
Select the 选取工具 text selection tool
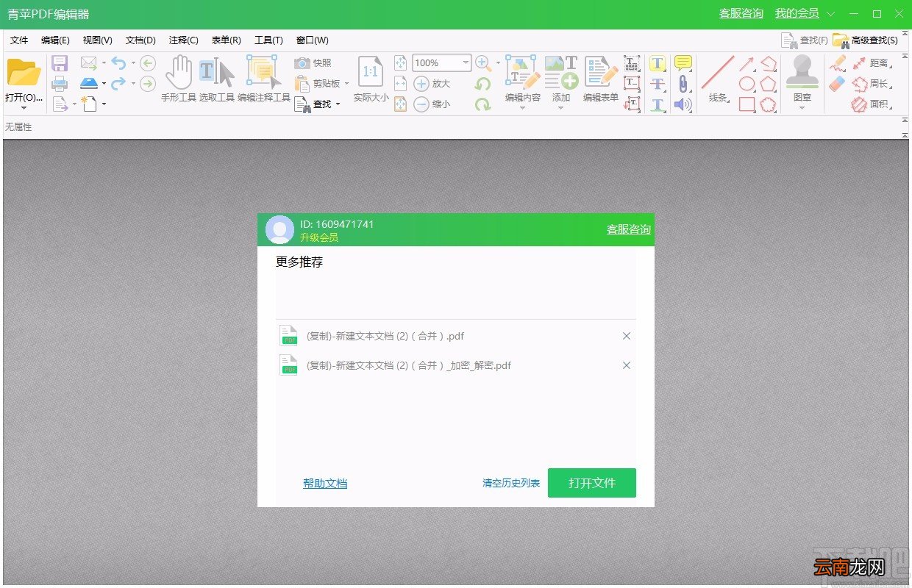(x=217, y=79)
